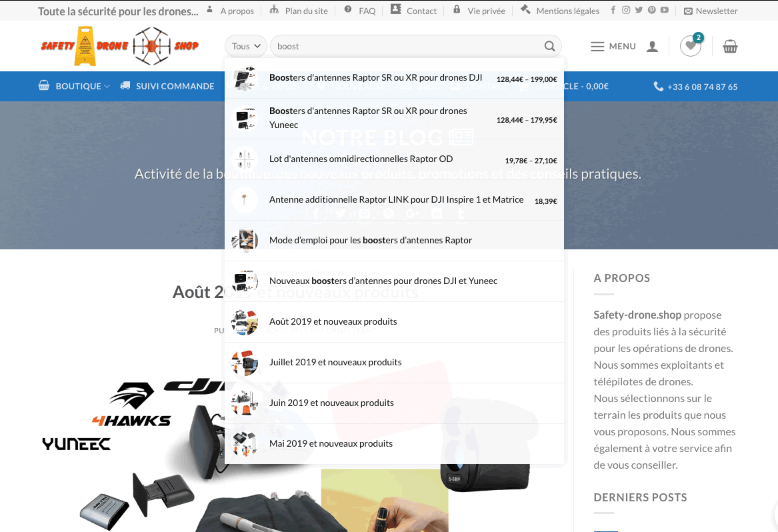
Task: Open the YouTube icon in top bar
Action: tap(665, 10)
